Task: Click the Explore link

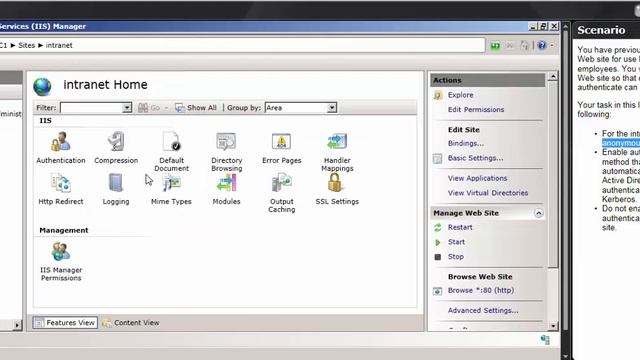Action: tap(460, 95)
